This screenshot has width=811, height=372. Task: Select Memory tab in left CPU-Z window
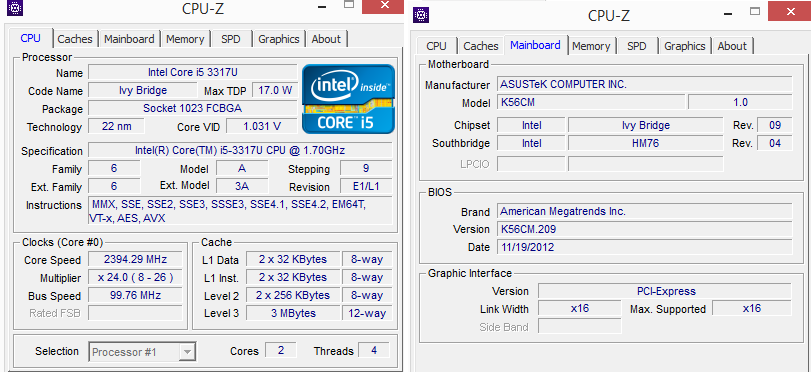pyautogui.click(x=185, y=39)
